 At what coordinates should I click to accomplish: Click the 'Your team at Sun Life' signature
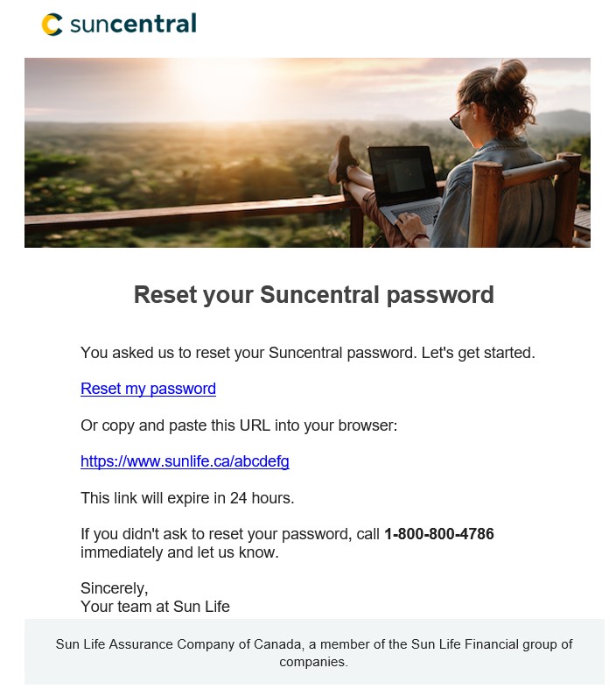coord(155,606)
